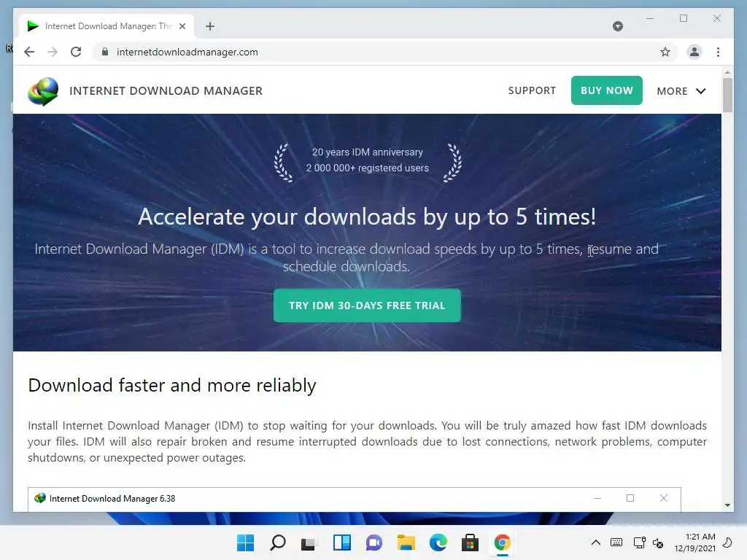Viewport: 747px width, 560px height.
Task: Click the IDM globe logo icon
Action: click(43, 91)
